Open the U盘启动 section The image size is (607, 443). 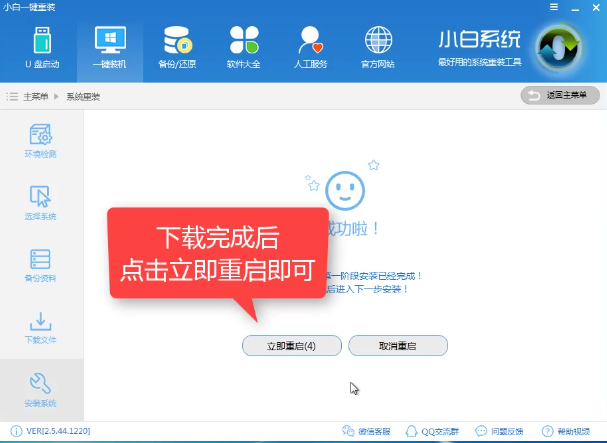[41, 48]
